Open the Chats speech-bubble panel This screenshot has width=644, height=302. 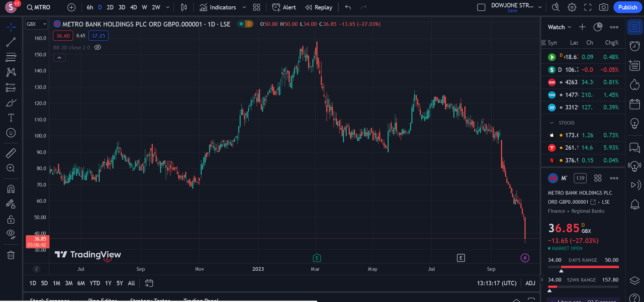click(x=635, y=147)
